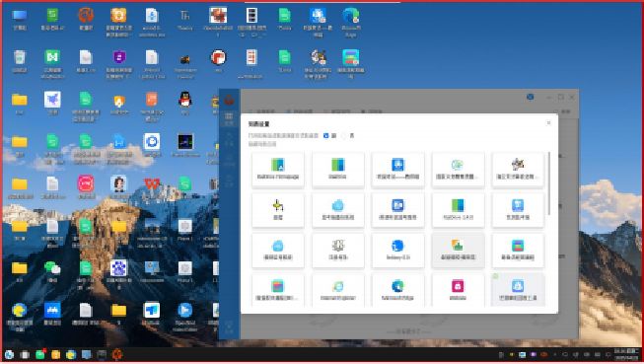The image size is (644, 364).
Task: Choose the Radmin Homepage tile
Action: [278, 169]
